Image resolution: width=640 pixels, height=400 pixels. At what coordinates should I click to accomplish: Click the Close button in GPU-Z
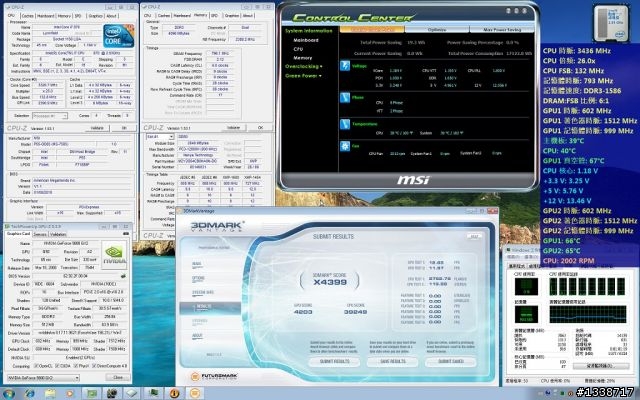(118, 378)
